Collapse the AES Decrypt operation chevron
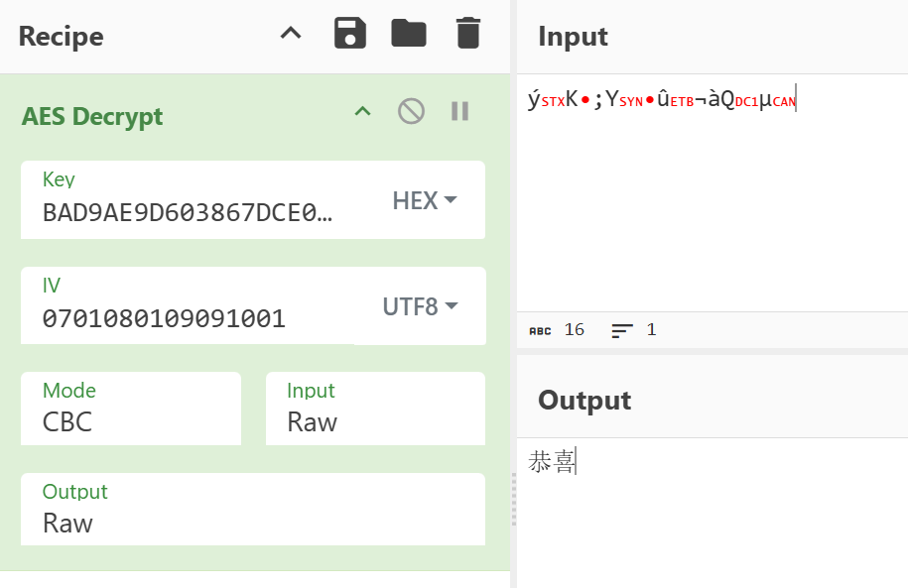Viewport: 908px width, 588px height. click(x=363, y=111)
